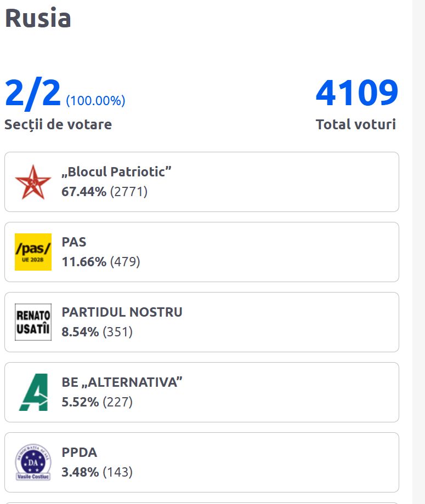This screenshot has width=425, height=504.
Task: Click the 8.54% (351) result
Action: pos(97,332)
